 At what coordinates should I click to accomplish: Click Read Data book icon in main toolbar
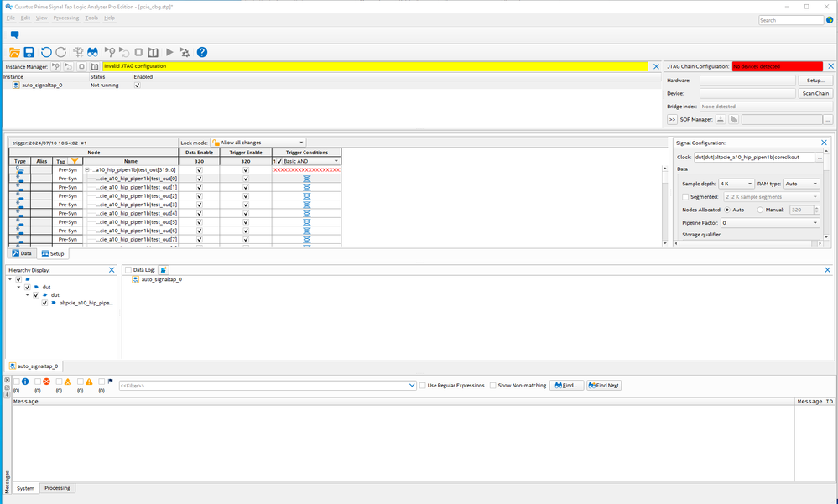[153, 52]
